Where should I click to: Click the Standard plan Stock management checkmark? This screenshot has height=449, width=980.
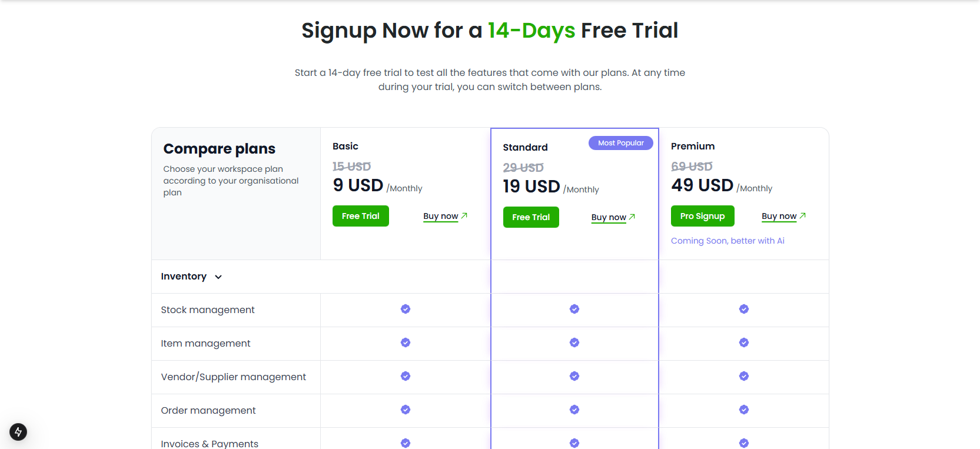click(574, 309)
